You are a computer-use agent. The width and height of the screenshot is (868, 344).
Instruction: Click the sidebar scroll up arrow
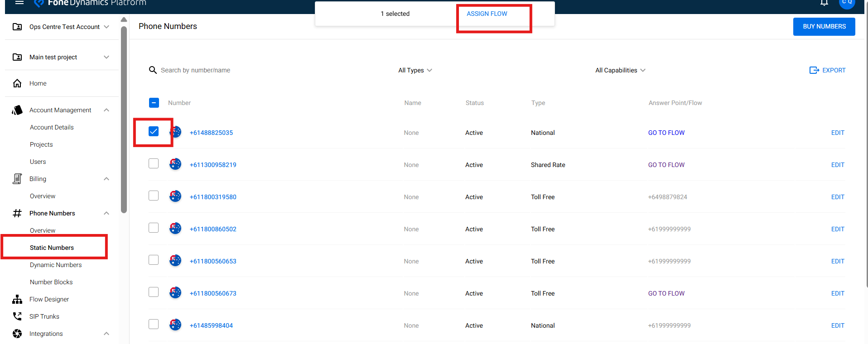click(124, 19)
